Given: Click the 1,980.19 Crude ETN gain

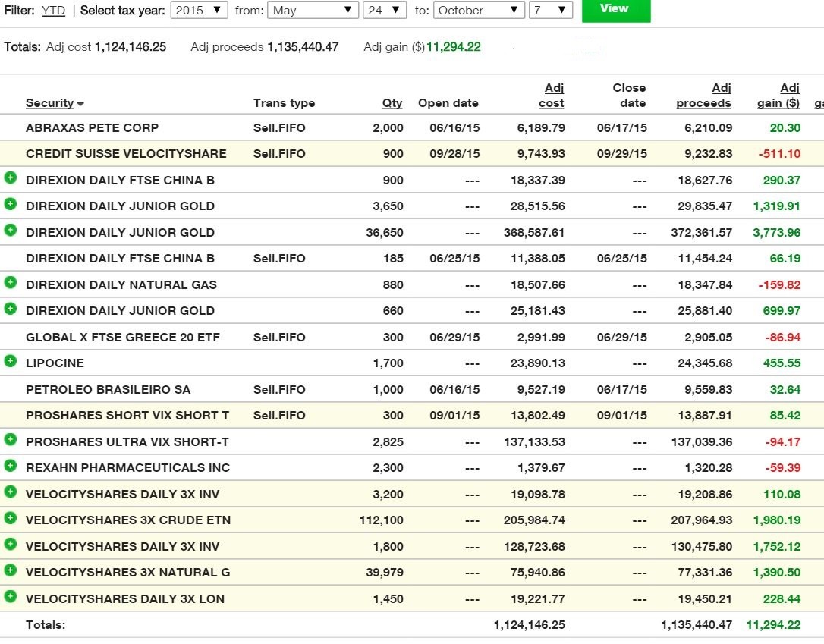Looking at the screenshot, I should [777, 520].
